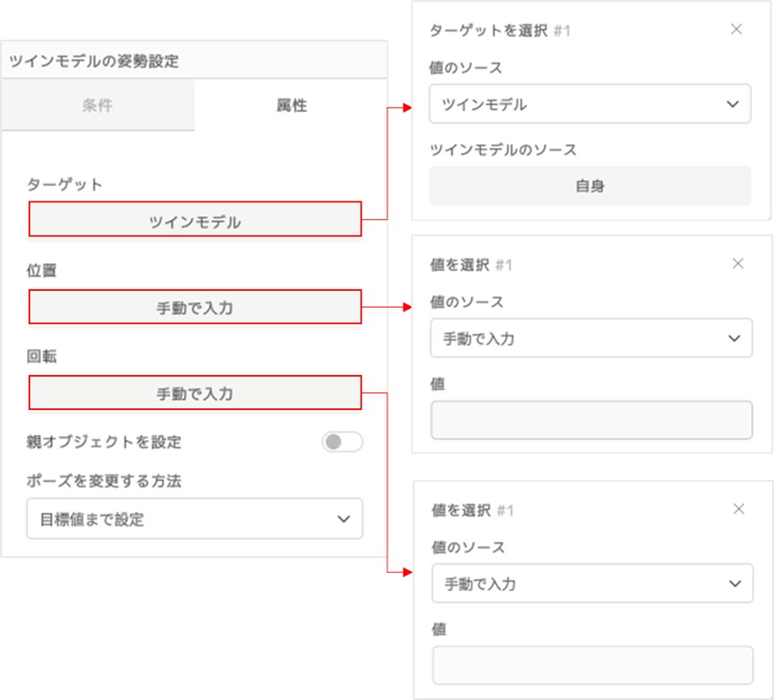Click the ツインモデルの姿勢設定 header bar
The width and height of the screenshot is (774, 700).
tap(194, 60)
